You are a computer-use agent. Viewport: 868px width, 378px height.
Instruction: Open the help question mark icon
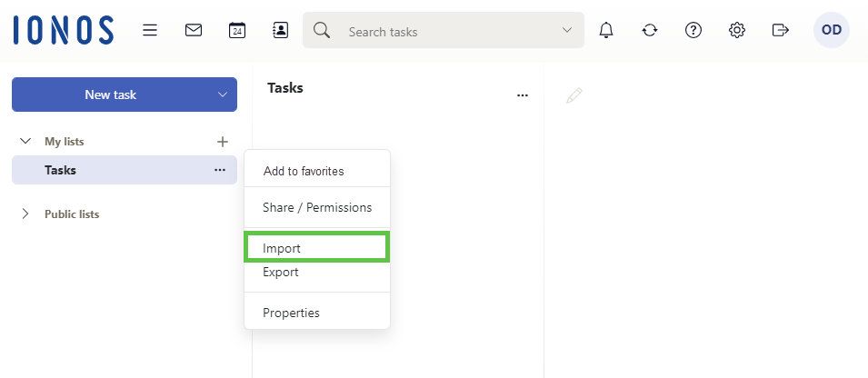pyautogui.click(x=693, y=30)
